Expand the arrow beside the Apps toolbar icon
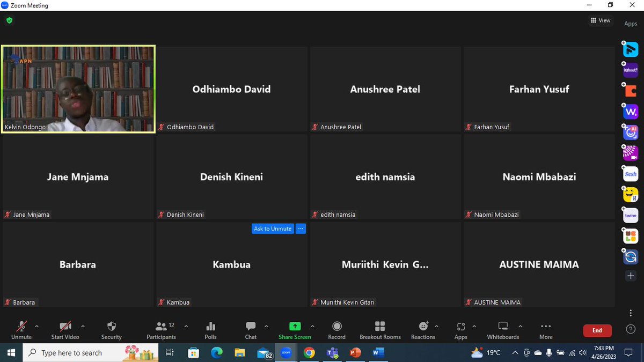 coord(474,326)
